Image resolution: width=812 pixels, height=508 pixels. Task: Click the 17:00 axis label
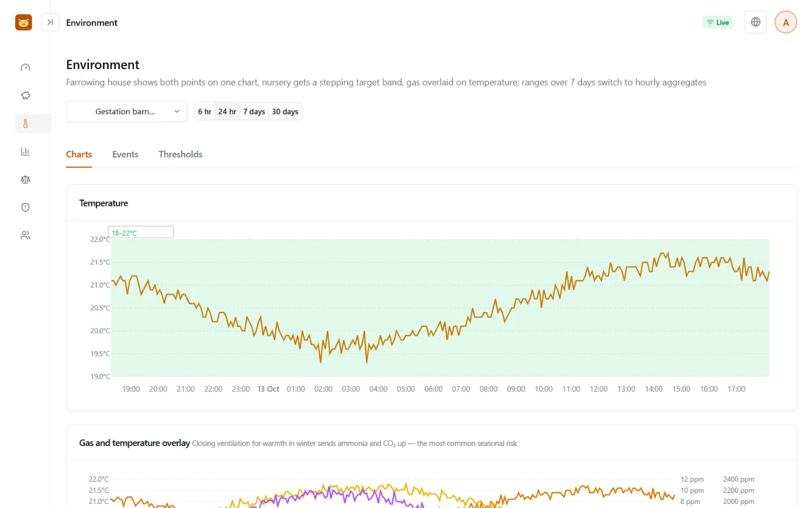(x=736, y=389)
